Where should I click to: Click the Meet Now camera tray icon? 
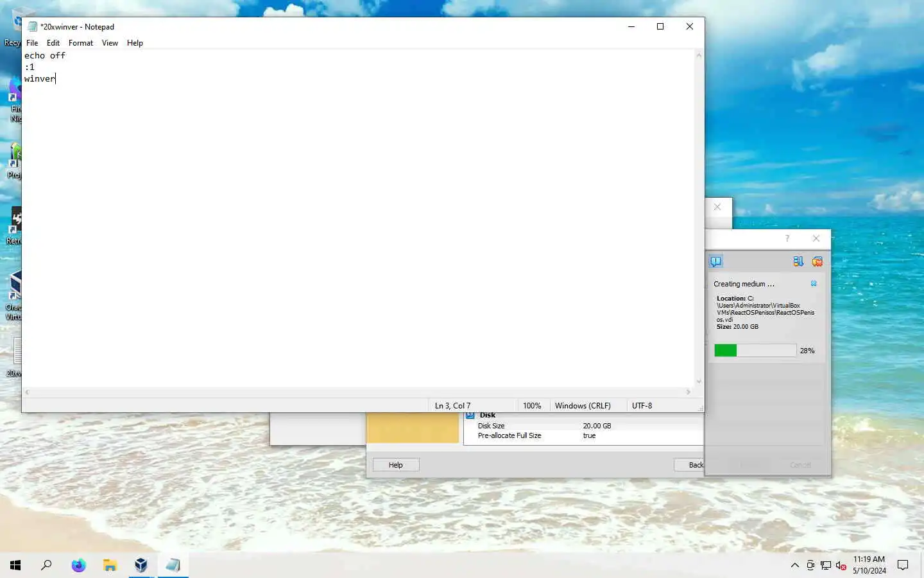pyautogui.click(x=810, y=565)
